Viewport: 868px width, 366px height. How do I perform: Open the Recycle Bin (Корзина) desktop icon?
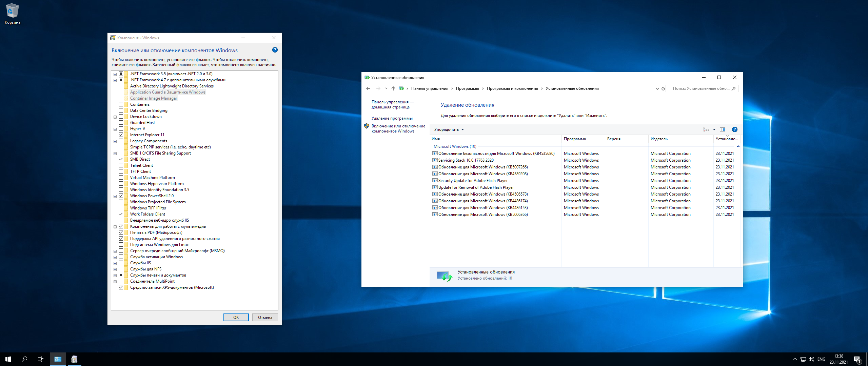click(12, 14)
